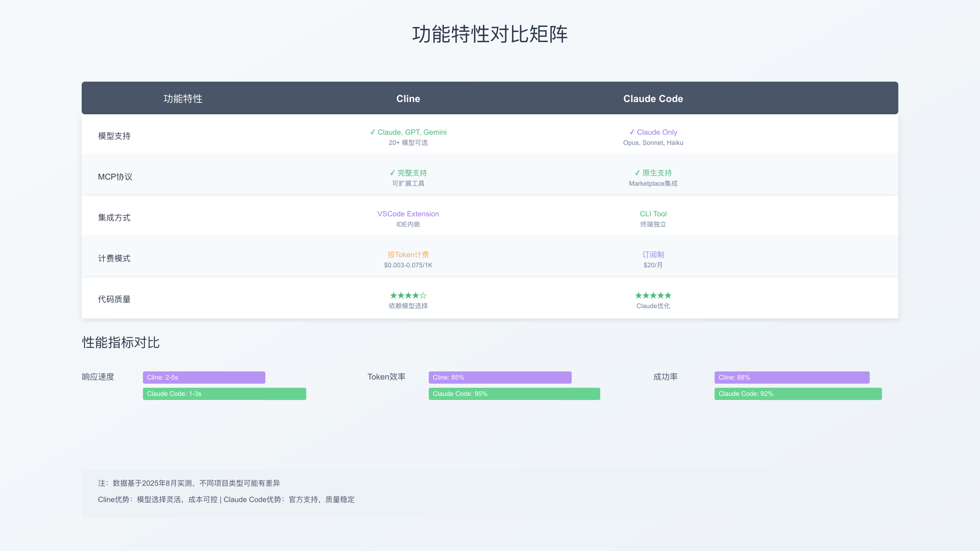Click Cline's four-star rating
980x551 pixels.
(x=408, y=295)
